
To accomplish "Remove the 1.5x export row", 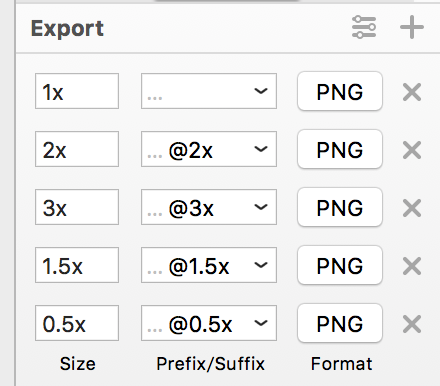I will pyautogui.click(x=412, y=266).
